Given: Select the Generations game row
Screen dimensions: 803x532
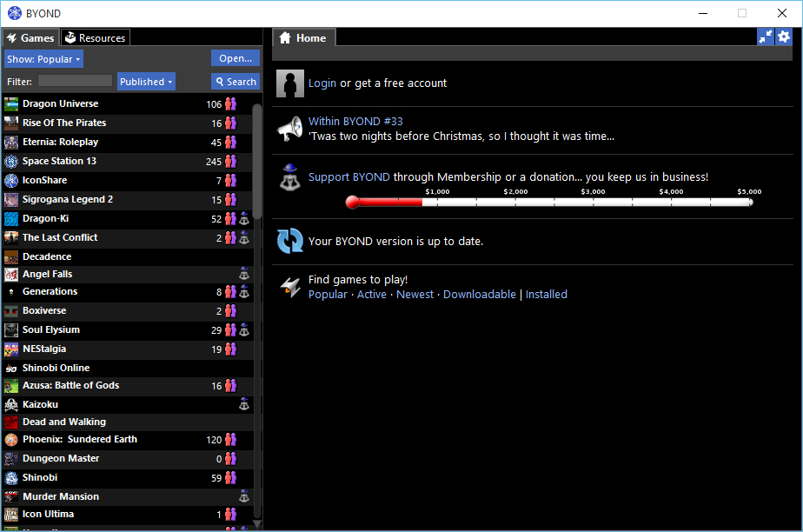Looking at the screenshot, I should (128, 292).
